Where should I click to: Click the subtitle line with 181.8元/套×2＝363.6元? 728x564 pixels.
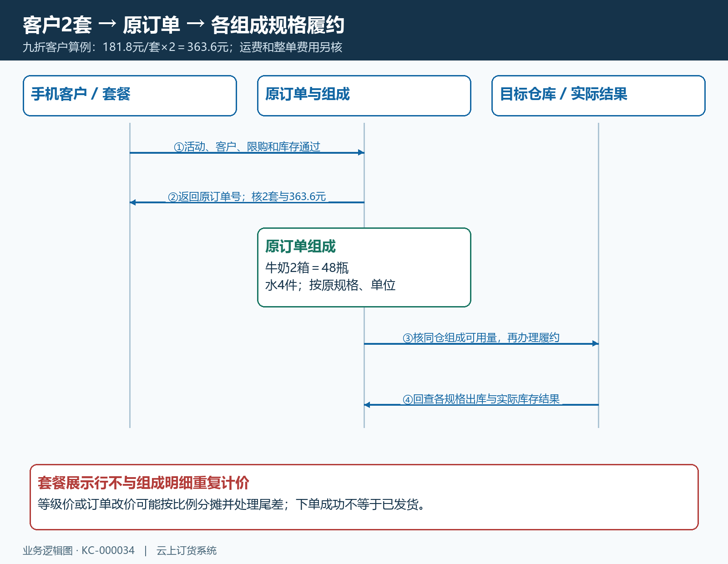(182, 47)
